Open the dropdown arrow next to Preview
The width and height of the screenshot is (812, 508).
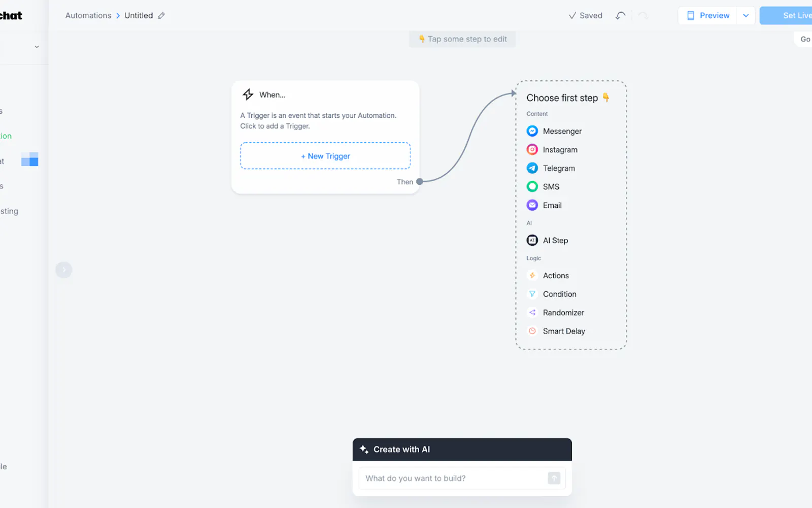(746, 16)
